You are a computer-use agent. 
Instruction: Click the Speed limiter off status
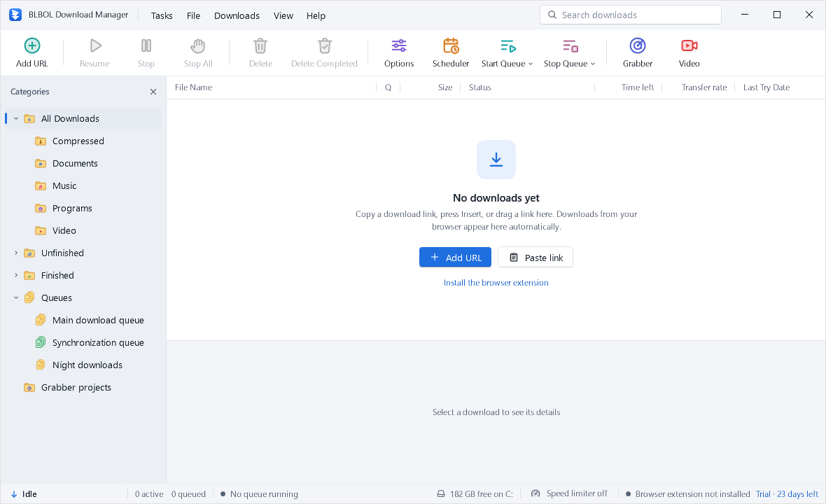[569, 493]
